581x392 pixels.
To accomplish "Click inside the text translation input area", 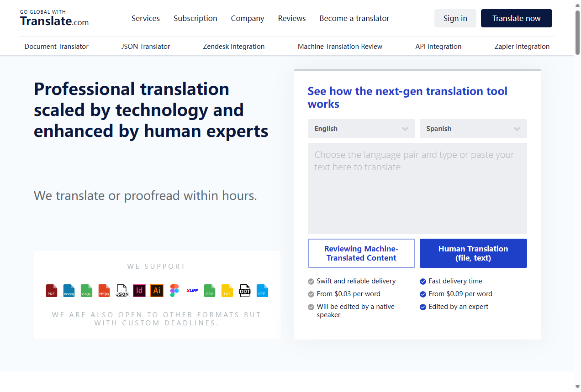I will pyautogui.click(x=417, y=187).
